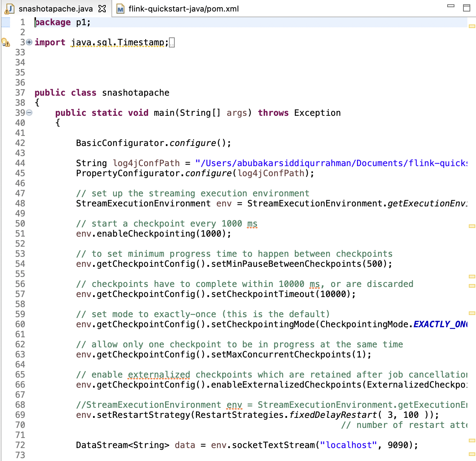Screen dimensions: 476x461
Task: Click the EXACTLY_ONCE constant in the code
Action: 440,324
